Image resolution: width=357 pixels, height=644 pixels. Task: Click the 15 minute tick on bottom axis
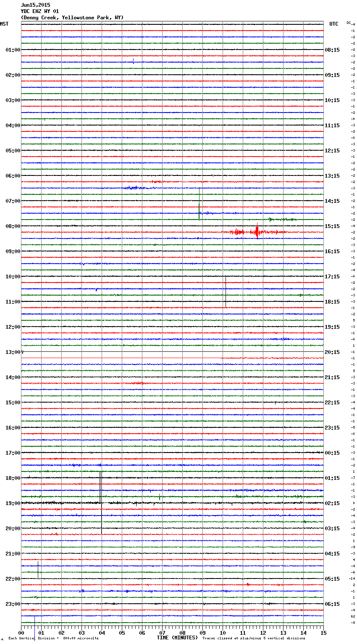(x=323, y=633)
